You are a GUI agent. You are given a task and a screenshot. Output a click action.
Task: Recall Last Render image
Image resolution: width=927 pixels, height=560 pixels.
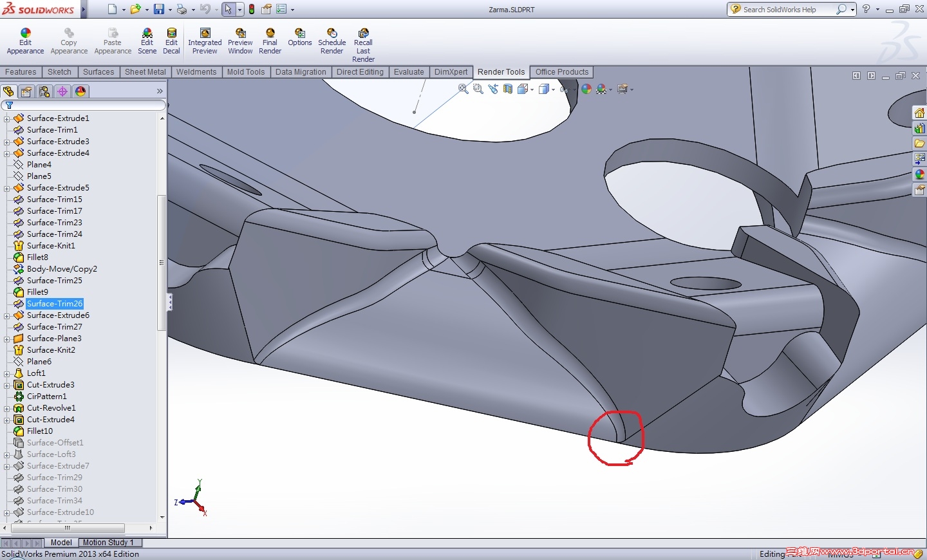point(363,45)
